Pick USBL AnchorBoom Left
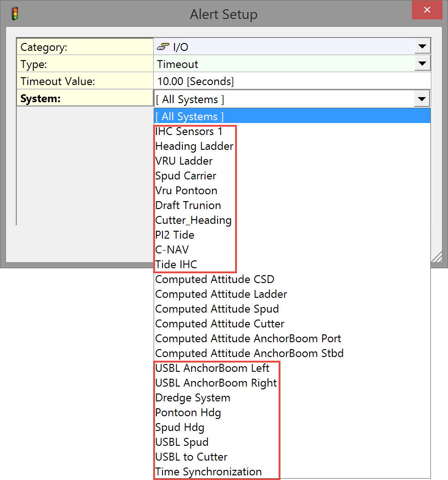This screenshot has height=480, width=448. click(x=212, y=369)
